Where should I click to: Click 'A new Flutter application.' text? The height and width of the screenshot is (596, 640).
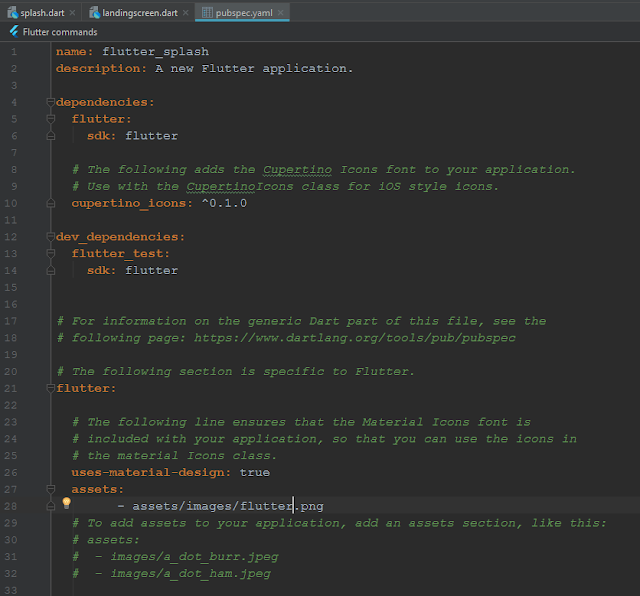254,69
